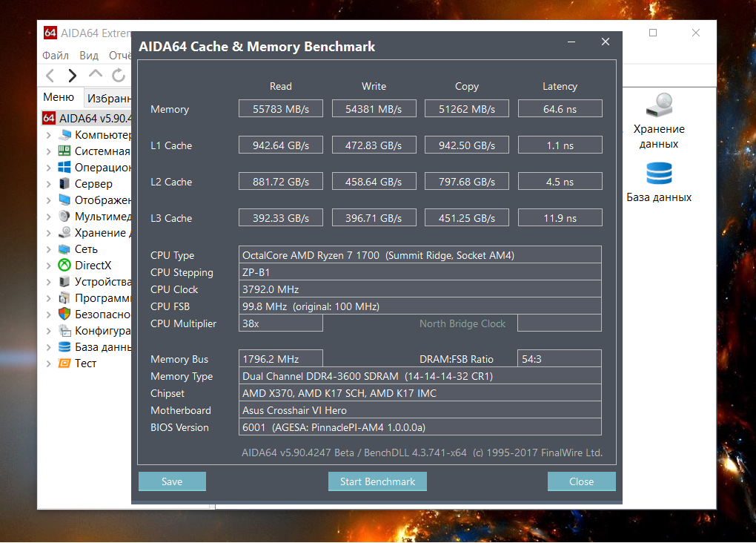Screen dimensions: 756x543
Task: Switch to the Избранное tab
Action: pyautogui.click(x=108, y=98)
